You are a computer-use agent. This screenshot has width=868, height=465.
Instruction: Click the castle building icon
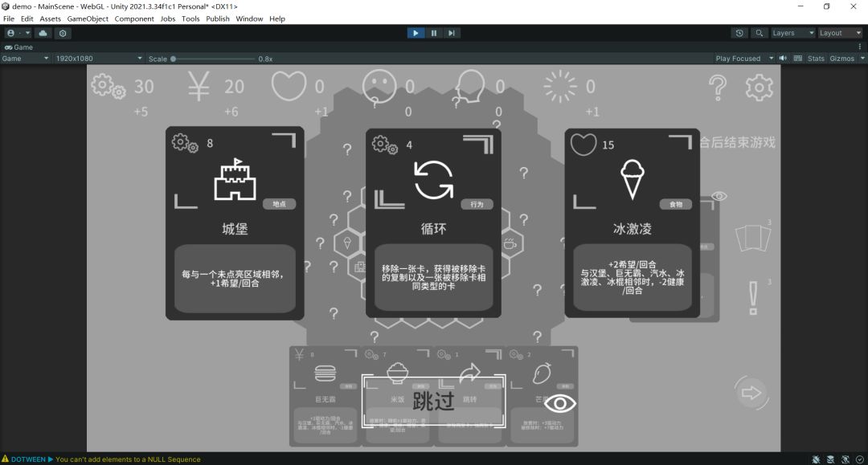click(235, 178)
